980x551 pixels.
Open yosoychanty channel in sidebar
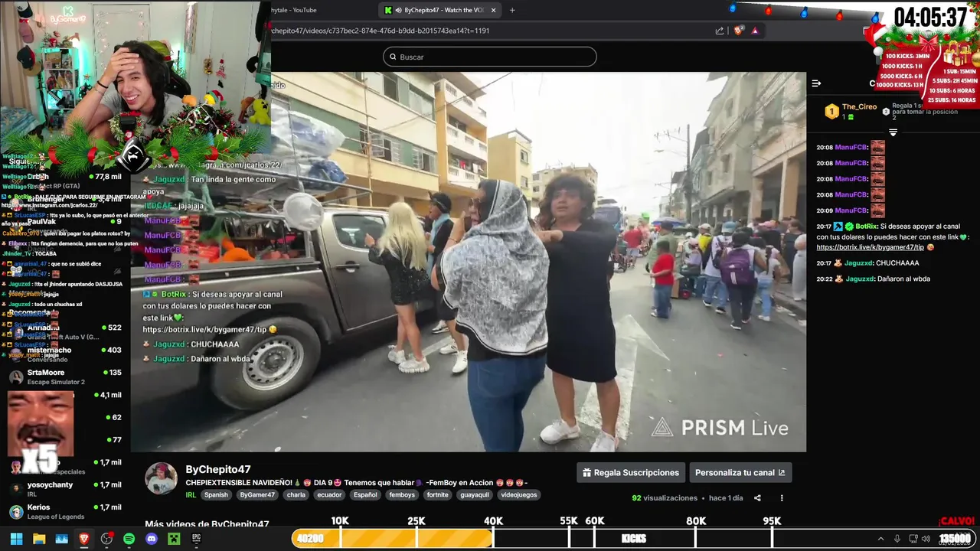(x=65, y=489)
